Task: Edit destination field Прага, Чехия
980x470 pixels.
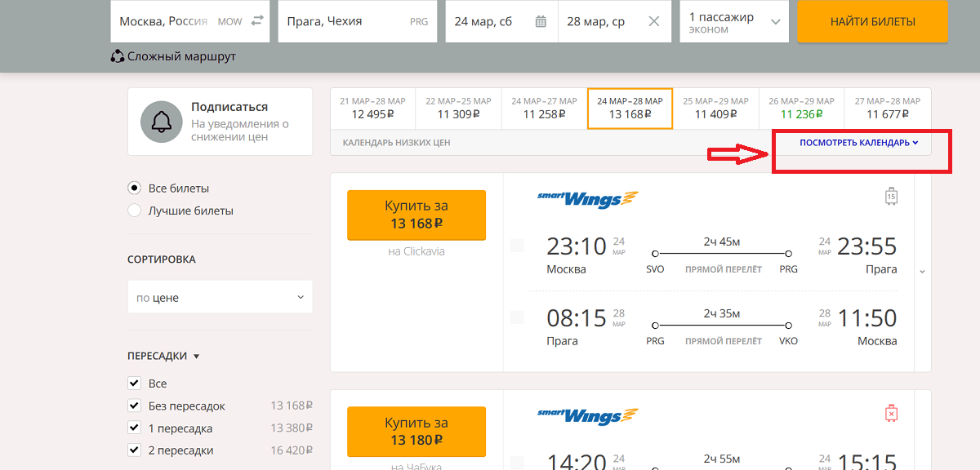Action: [x=357, y=21]
